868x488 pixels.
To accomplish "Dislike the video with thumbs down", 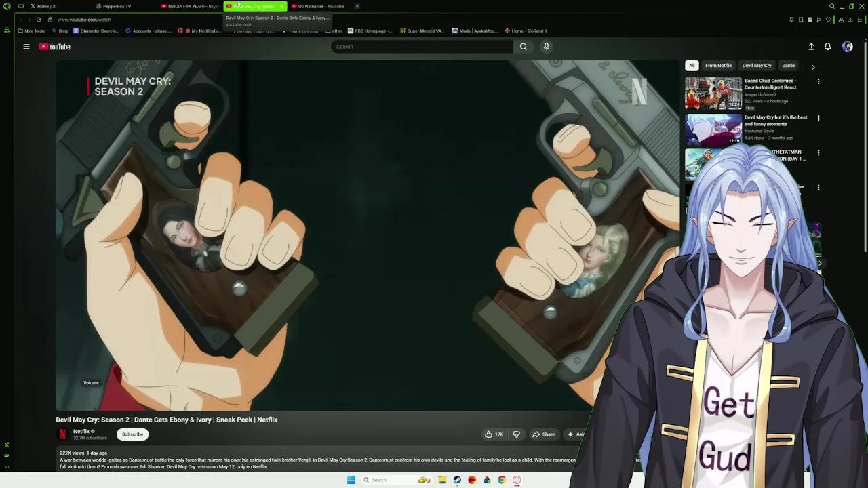I will coord(517,434).
